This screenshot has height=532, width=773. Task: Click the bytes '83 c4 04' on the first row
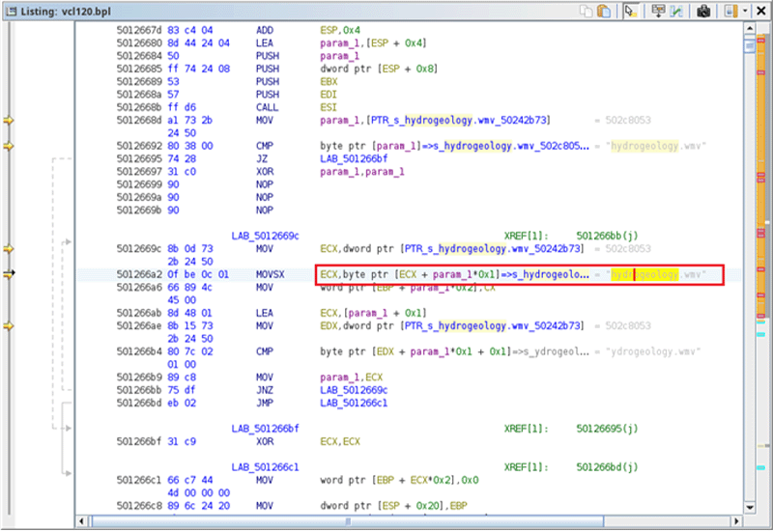click(x=190, y=30)
